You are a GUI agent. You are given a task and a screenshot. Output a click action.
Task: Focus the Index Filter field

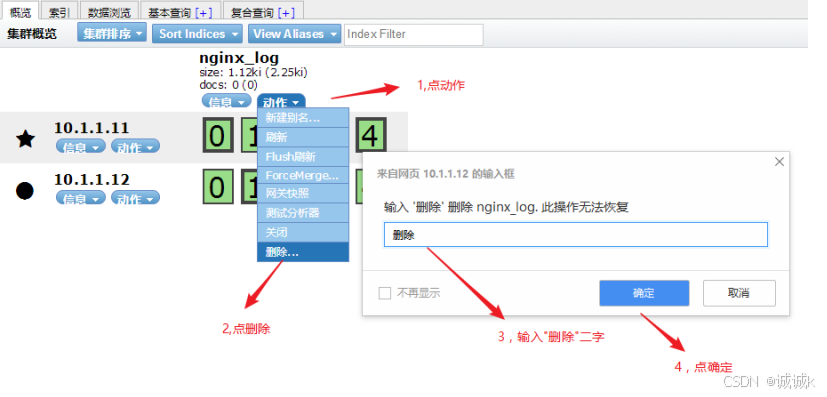(x=414, y=34)
